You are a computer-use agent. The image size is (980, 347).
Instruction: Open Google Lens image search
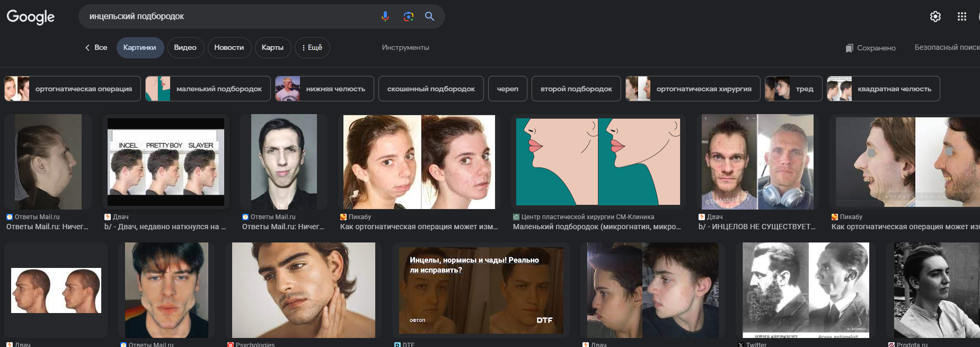click(408, 16)
